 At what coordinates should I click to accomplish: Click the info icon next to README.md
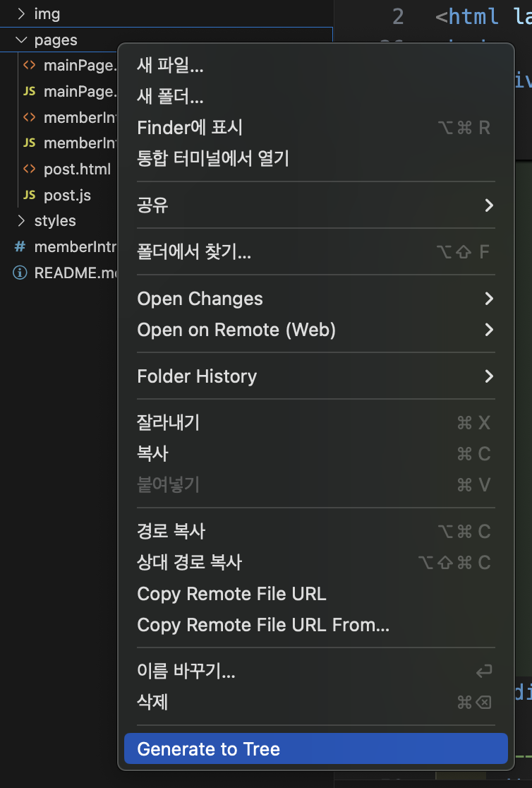coord(20,273)
